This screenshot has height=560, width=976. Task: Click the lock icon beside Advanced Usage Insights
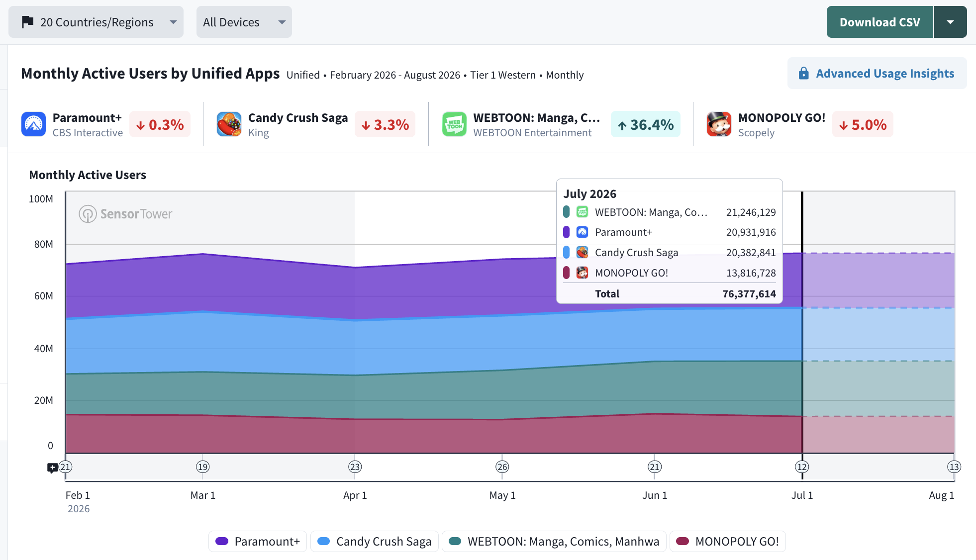coord(803,74)
